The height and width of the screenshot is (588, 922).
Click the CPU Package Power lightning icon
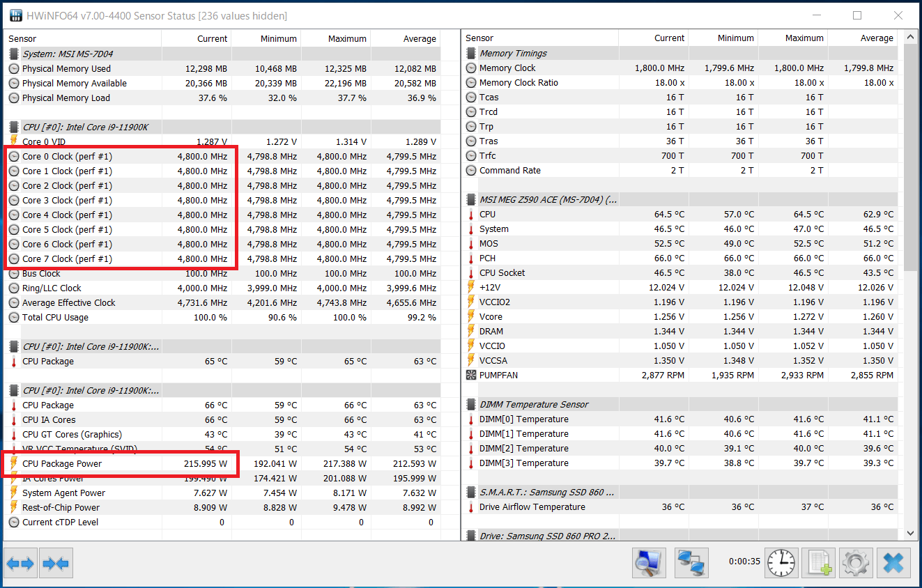coord(14,463)
